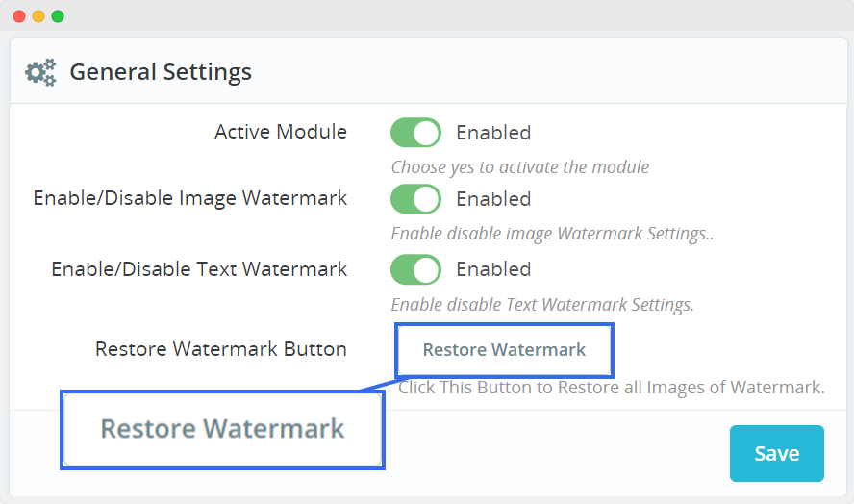854x504 pixels.
Task: Click the Restore Watermark Button label
Action: coord(221,349)
